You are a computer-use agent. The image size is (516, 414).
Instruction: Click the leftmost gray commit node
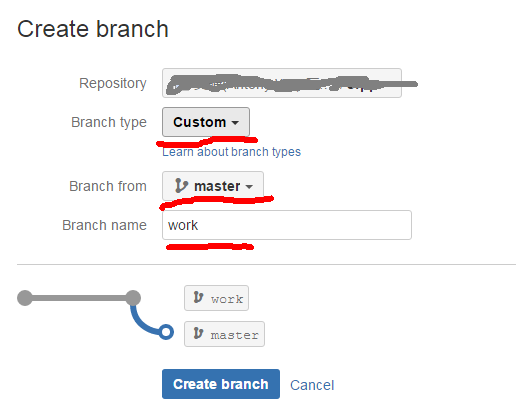tap(25, 298)
